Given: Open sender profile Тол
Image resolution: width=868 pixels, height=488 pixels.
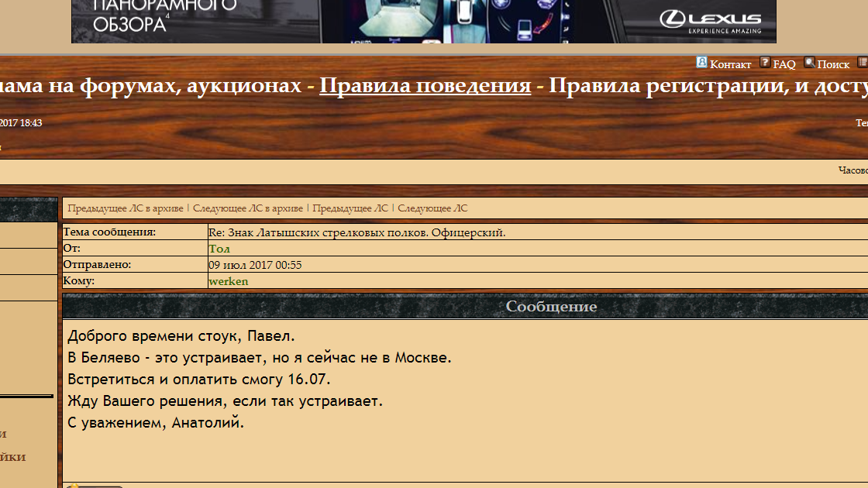Looking at the screenshot, I should pos(219,249).
